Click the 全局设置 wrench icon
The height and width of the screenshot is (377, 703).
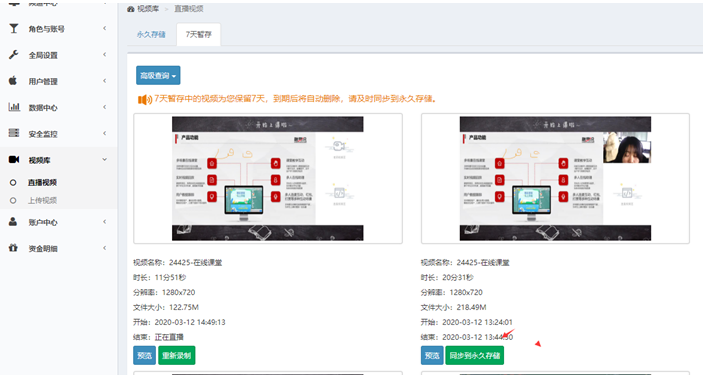(13, 55)
